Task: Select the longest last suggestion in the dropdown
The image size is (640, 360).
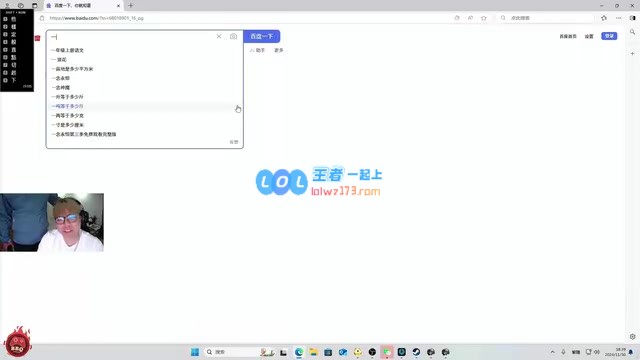Action: point(84,134)
